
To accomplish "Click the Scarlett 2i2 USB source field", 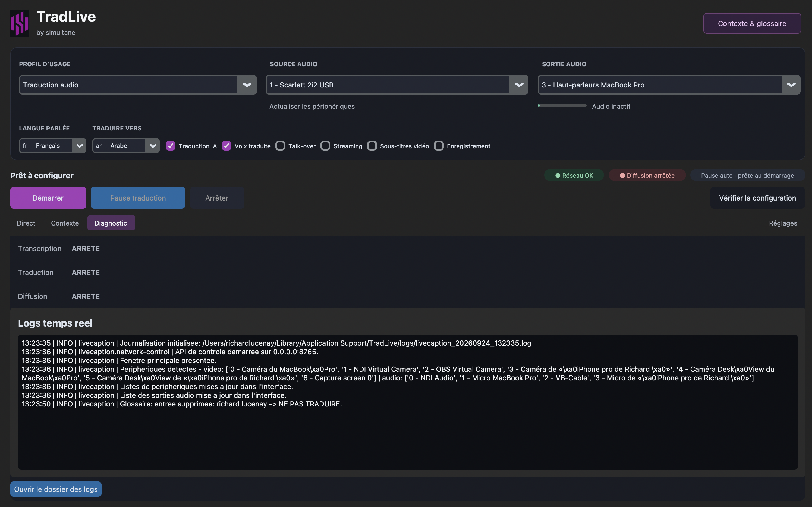I will click(388, 85).
